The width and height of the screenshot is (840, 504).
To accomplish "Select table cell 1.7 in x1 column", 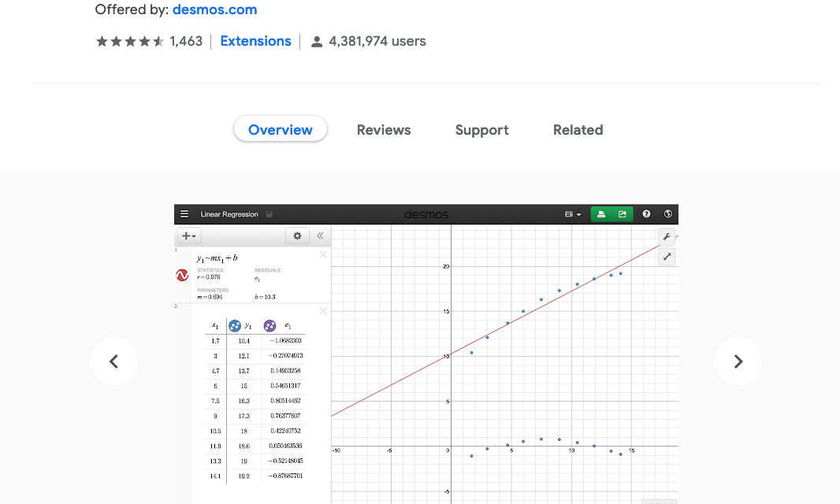I will point(215,341).
